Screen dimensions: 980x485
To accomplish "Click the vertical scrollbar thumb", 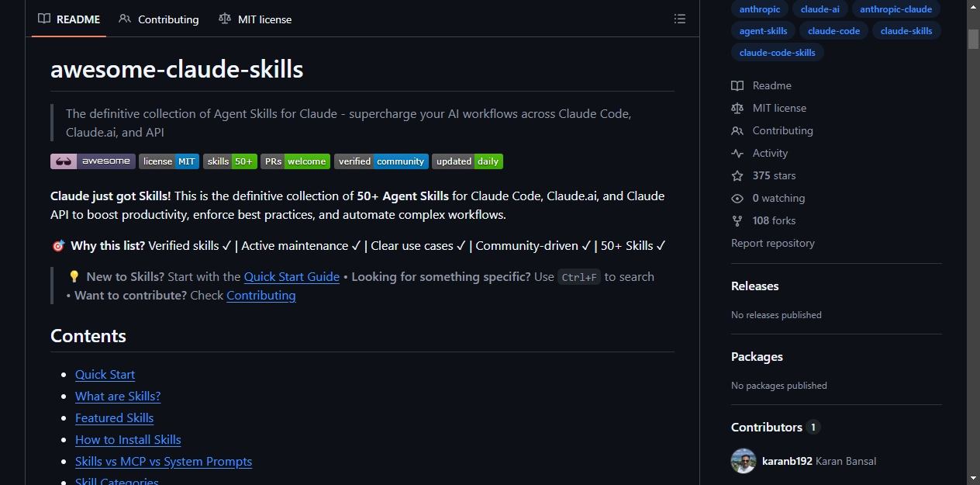I will [x=973, y=39].
